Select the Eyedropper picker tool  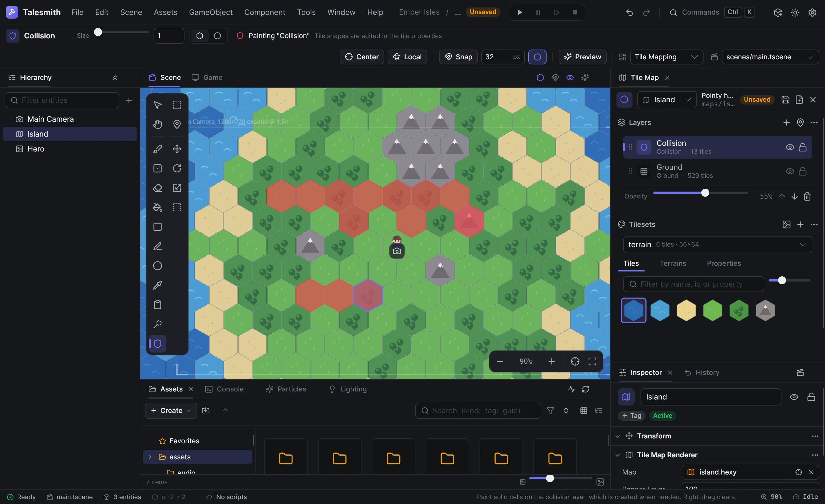(157, 285)
